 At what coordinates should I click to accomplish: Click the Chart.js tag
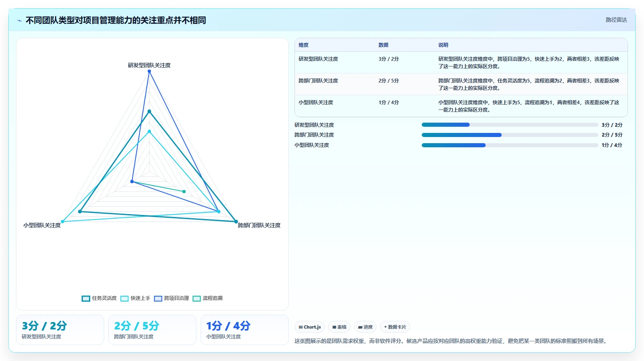pyautogui.click(x=310, y=327)
